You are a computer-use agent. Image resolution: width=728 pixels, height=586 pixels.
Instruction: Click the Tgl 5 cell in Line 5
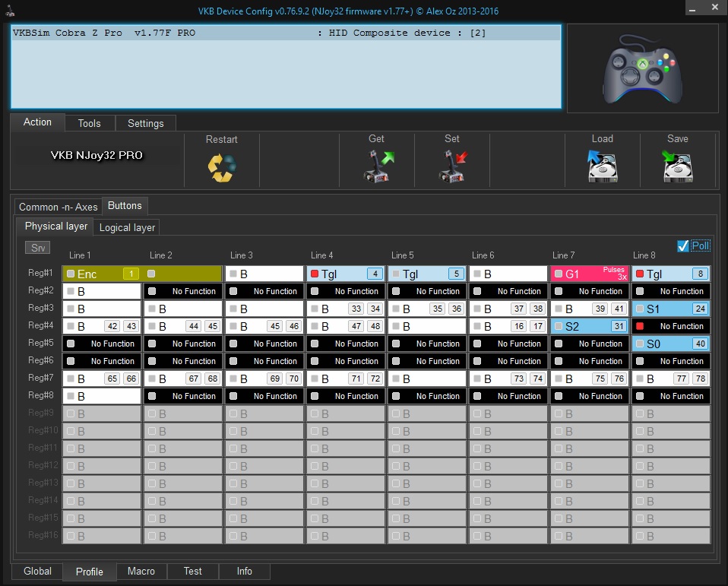[x=426, y=274]
